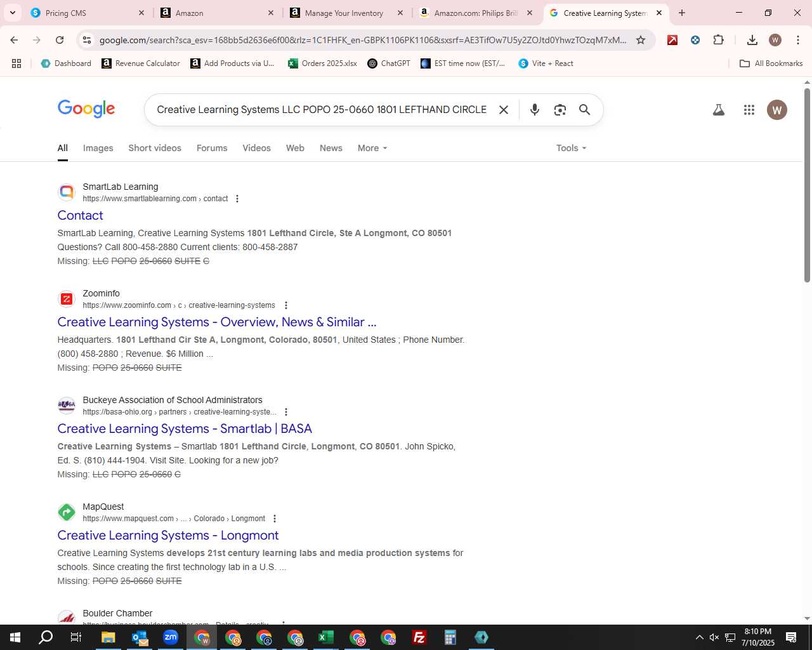The width and height of the screenshot is (812, 650).
Task: Open Chrome downloads icon
Action: [x=752, y=40]
